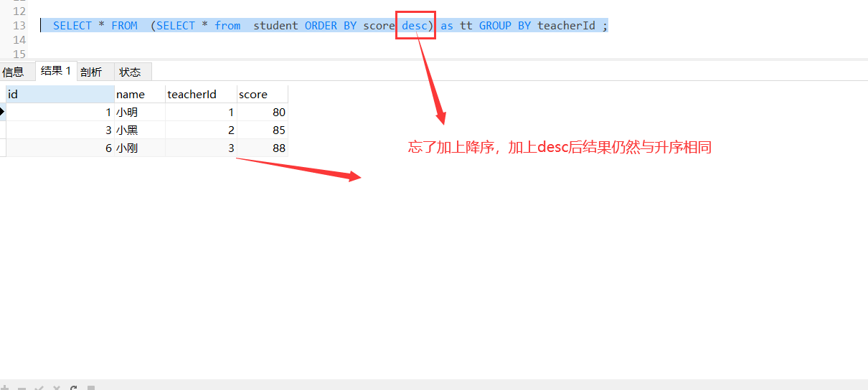Click the refresh icon in the bottom bar
This screenshot has height=390, width=868.
(73, 388)
